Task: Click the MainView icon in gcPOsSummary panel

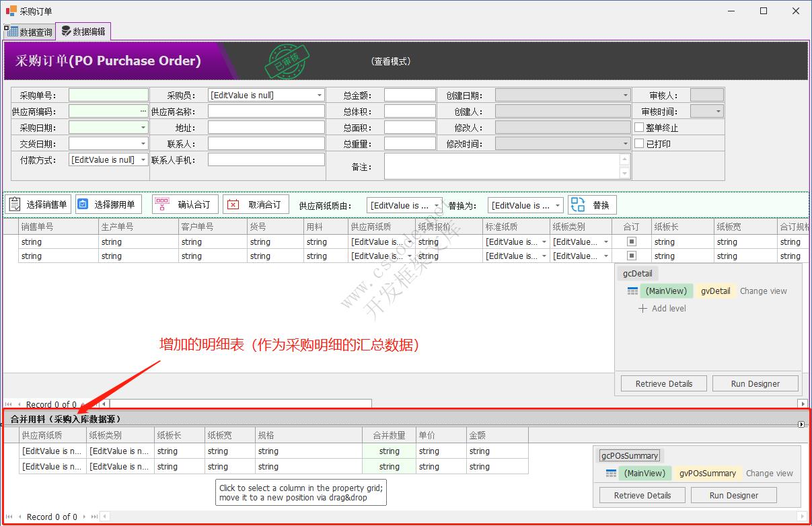Action: tap(612, 473)
